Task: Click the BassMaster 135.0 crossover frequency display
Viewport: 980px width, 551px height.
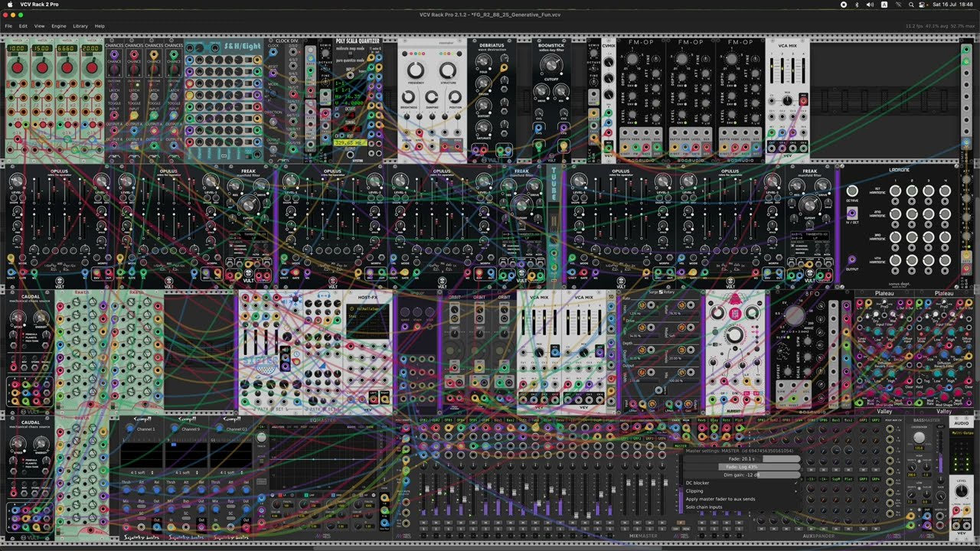Action: click(920, 448)
